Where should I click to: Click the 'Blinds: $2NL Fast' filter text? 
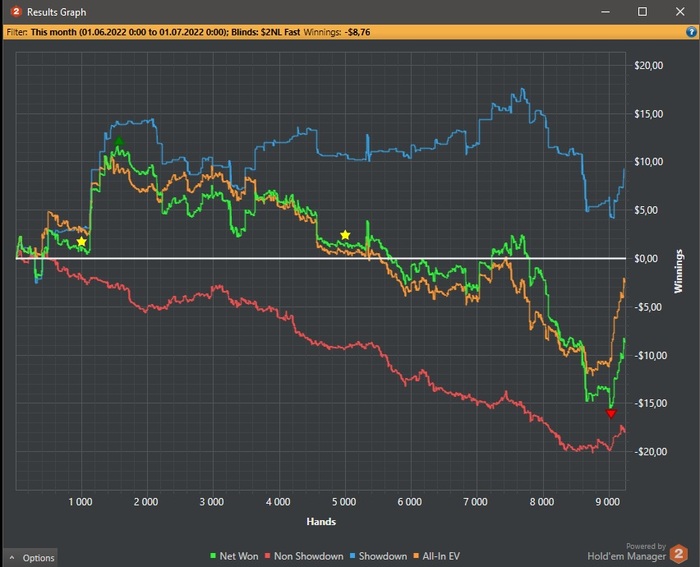266,32
